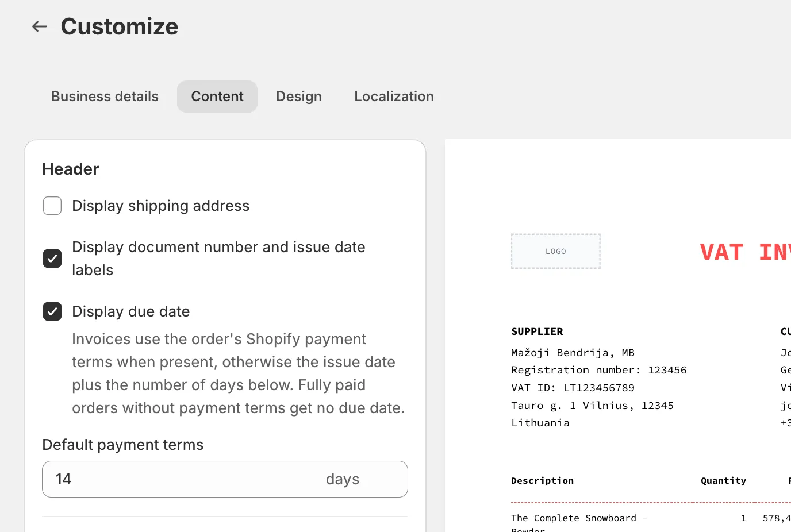Enable Display shipping address checkbox
The image size is (791, 532).
tap(52, 206)
